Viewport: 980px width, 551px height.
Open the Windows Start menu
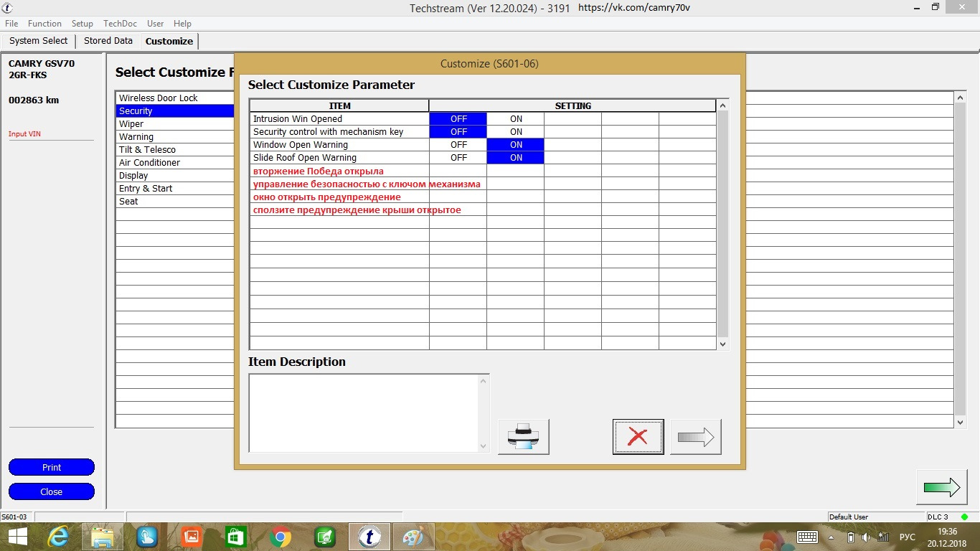pyautogui.click(x=19, y=537)
